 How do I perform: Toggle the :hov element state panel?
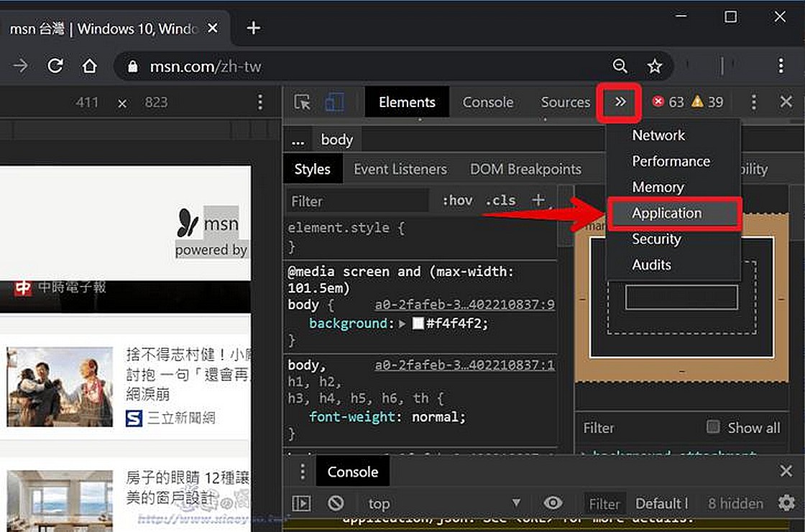[x=457, y=201]
